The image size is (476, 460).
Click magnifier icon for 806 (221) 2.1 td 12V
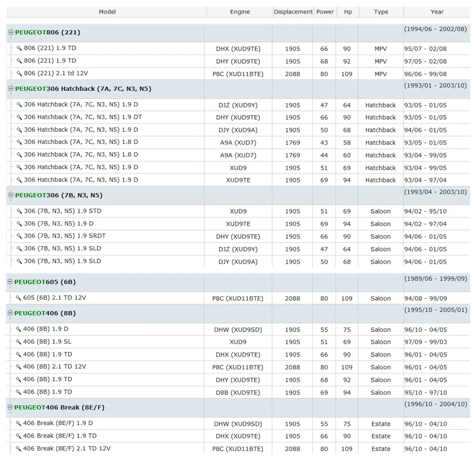[19, 74]
